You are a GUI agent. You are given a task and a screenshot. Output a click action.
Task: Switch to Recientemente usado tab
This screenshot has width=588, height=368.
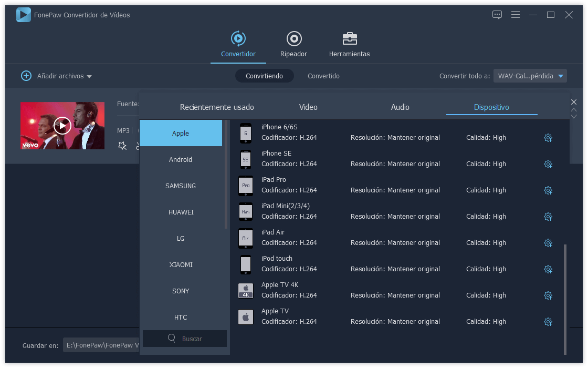click(217, 107)
